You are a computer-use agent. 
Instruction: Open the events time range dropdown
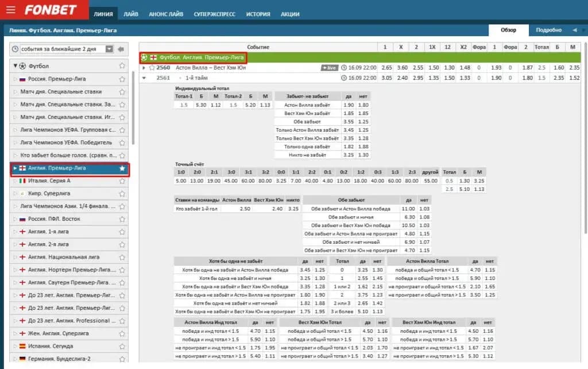tap(109, 49)
